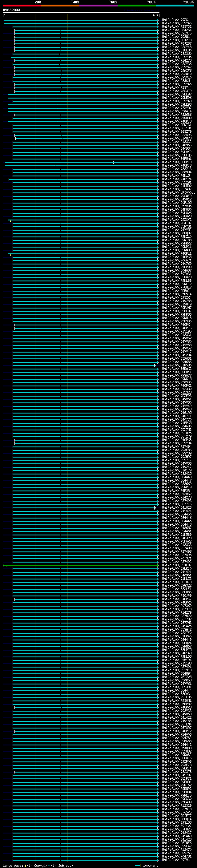Click hit label UniRef100_C5WTC1

click(x=177, y=125)
